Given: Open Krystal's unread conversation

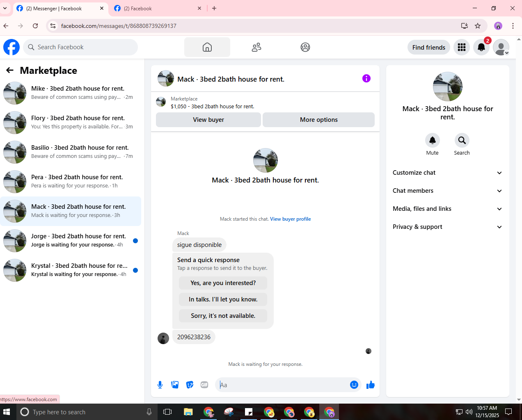Looking at the screenshot, I should click(71, 270).
